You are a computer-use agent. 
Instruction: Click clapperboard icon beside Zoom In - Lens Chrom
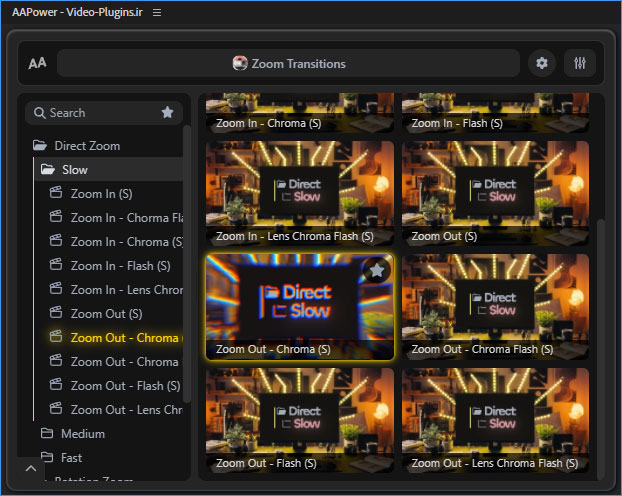56,288
